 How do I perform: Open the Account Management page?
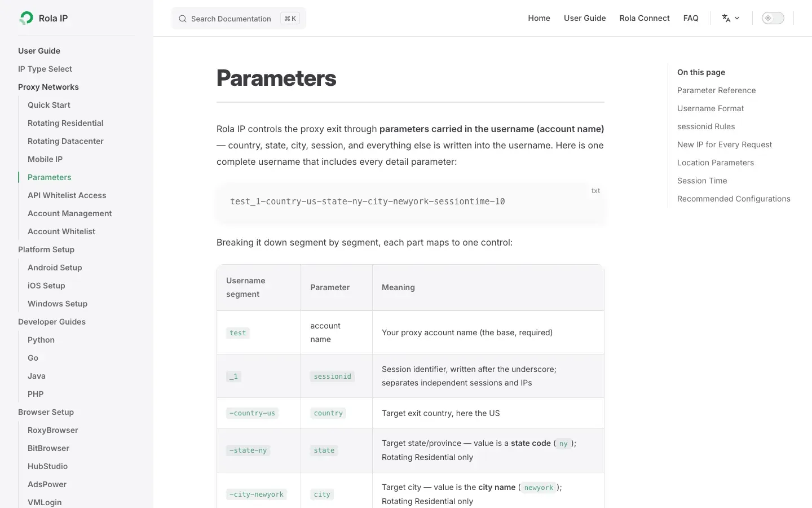[x=70, y=213]
